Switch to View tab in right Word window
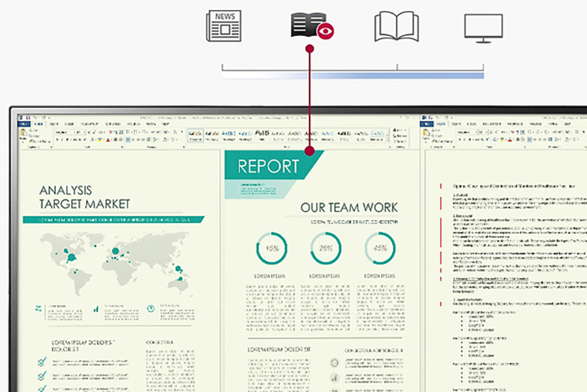Image resolution: width=587 pixels, height=392 pixels. 567,124
